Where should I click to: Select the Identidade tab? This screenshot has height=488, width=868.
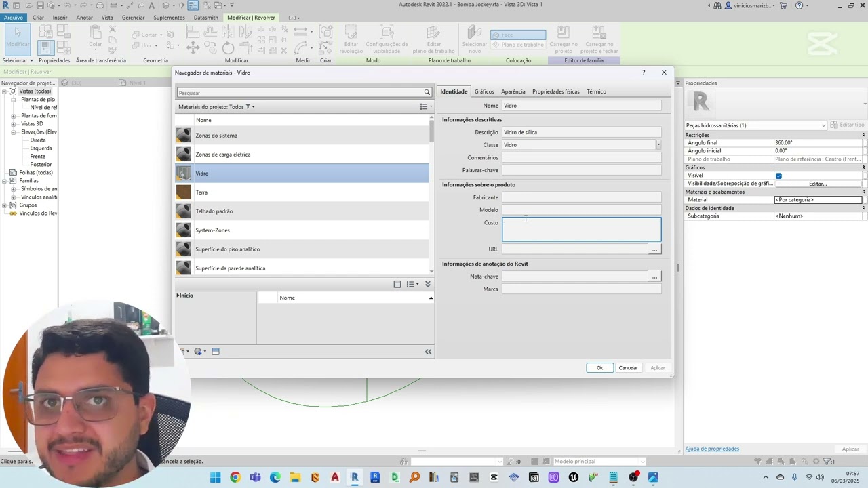454,91
